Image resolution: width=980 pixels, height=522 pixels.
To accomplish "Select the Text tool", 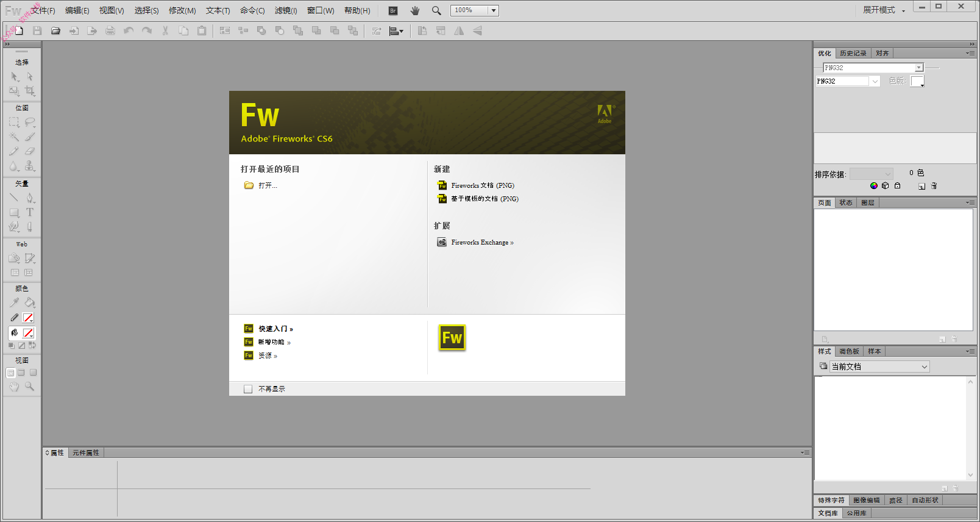I will (29, 212).
